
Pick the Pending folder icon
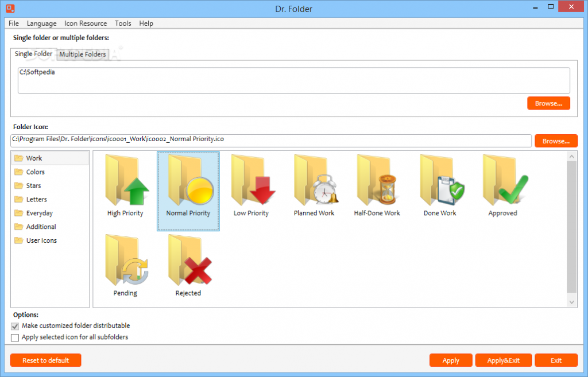click(x=125, y=266)
